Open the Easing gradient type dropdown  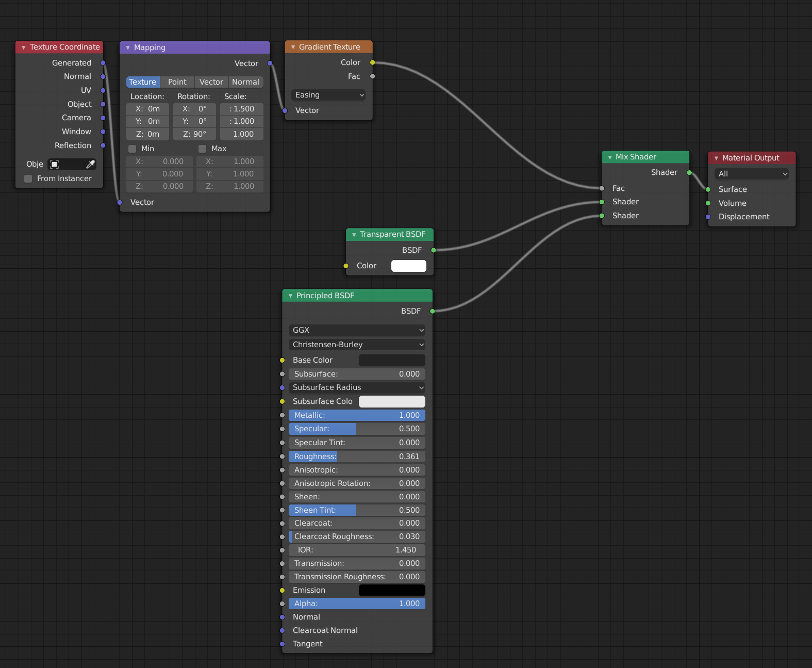(328, 95)
